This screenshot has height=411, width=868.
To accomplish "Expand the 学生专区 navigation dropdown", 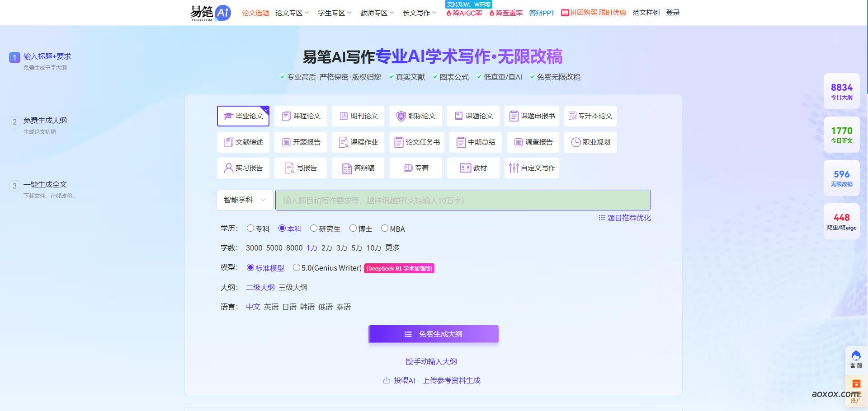I will (x=331, y=13).
